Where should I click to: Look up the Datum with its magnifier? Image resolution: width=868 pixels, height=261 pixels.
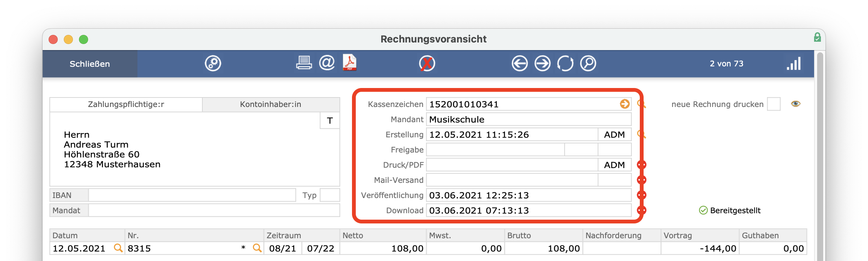[118, 248]
